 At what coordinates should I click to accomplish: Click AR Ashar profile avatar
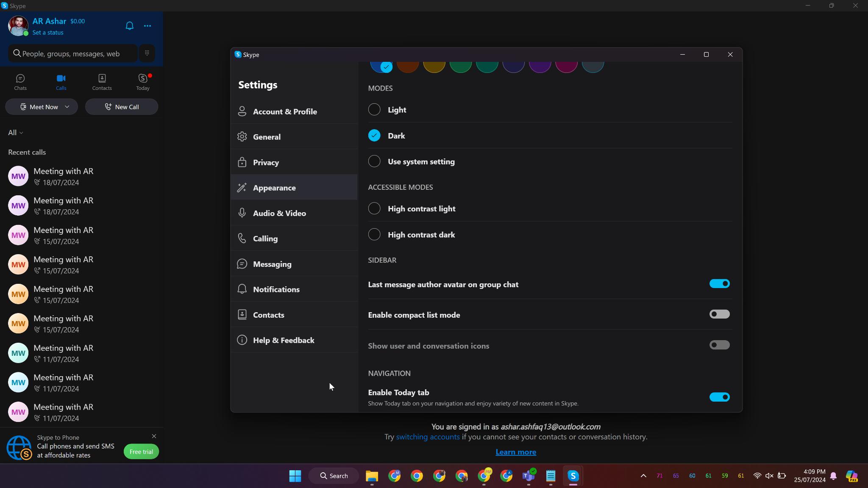[18, 26]
